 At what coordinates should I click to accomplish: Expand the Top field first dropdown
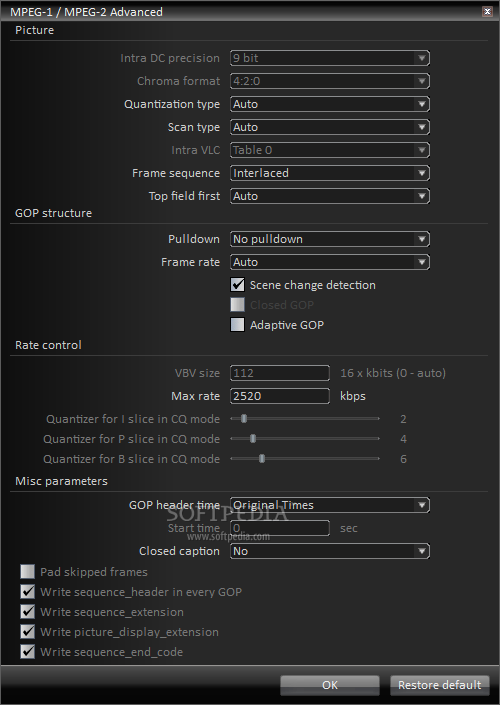point(330,196)
